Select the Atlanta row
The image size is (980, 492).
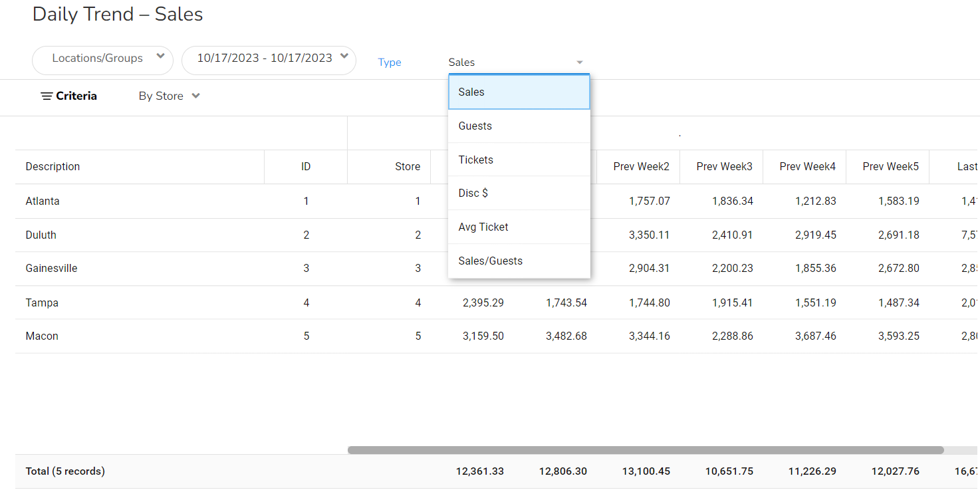click(43, 201)
